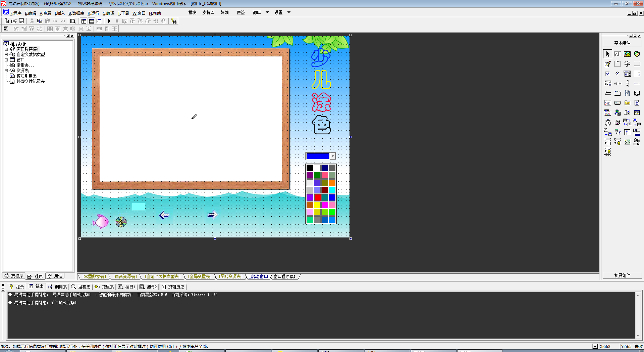Switch to the 窗口程序集1 tab
The width and height of the screenshot is (644, 352).
point(284,277)
